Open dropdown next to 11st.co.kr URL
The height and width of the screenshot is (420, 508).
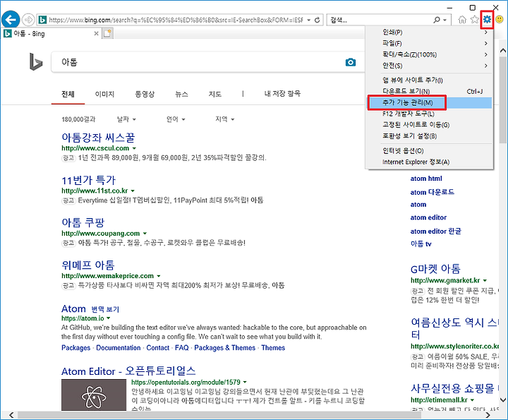[x=133, y=191]
